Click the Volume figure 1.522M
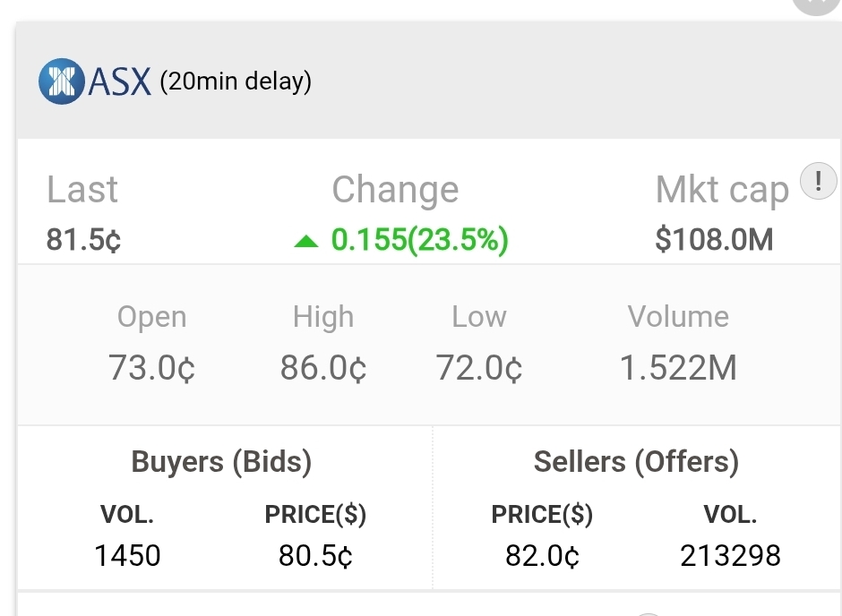Image resolution: width=842 pixels, height=616 pixels. point(678,367)
